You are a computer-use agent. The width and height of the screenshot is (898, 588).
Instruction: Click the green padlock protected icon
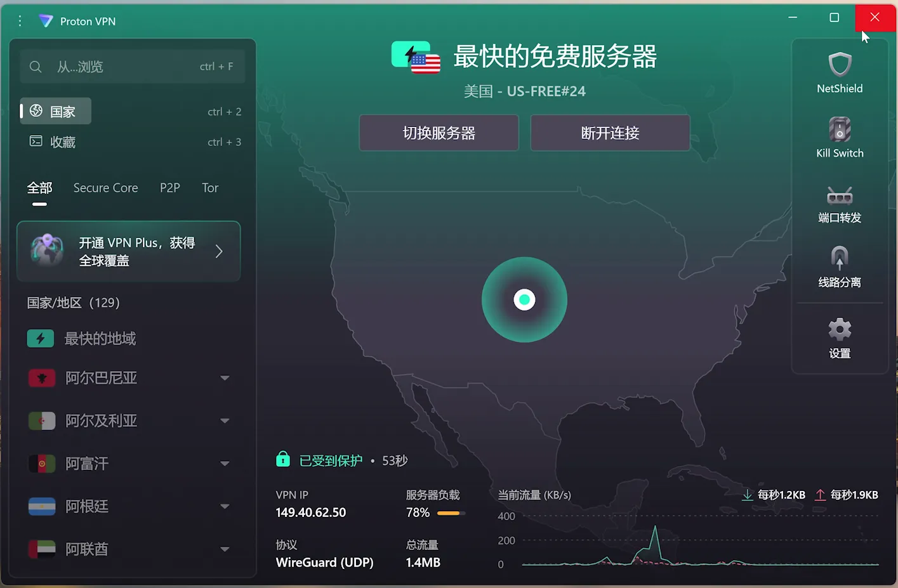283,459
